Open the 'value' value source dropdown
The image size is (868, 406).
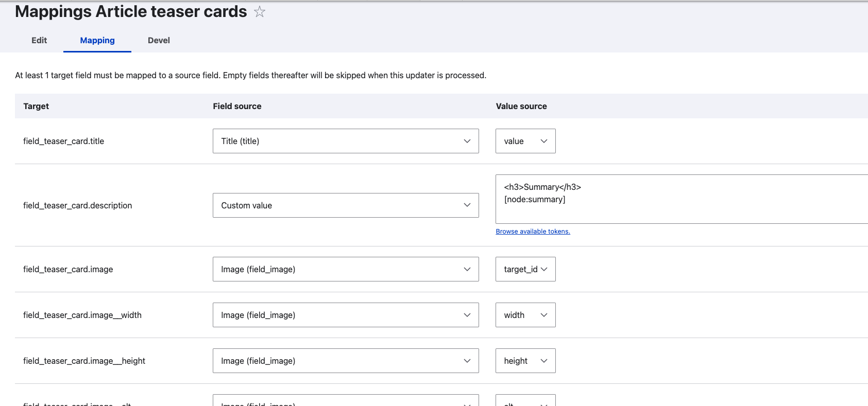(x=525, y=141)
